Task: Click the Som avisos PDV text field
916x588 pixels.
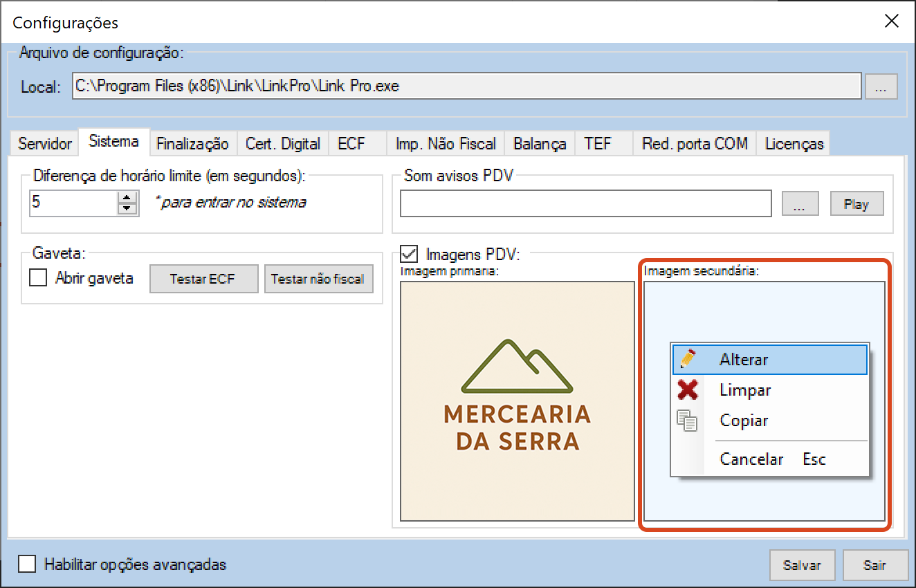Action: click(x=585, y=204)
